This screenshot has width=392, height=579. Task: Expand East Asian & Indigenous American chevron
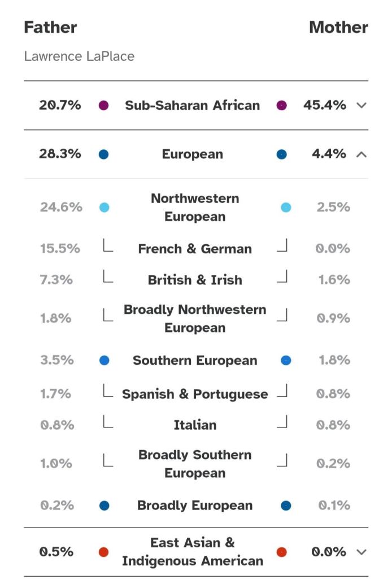click(362, 552)
